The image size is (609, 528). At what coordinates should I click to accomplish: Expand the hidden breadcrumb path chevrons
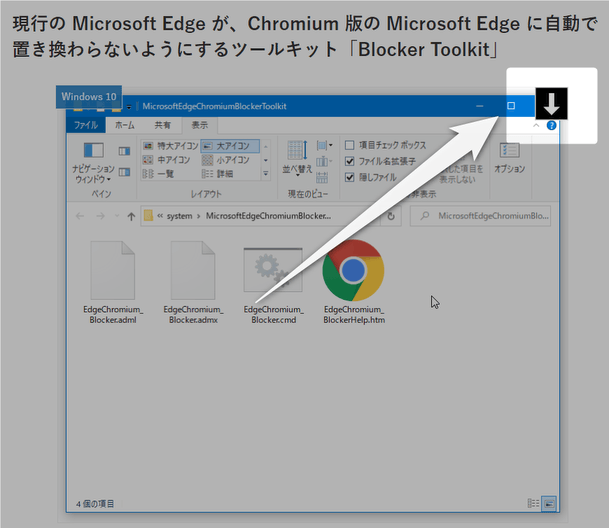[x=160, y=216]
